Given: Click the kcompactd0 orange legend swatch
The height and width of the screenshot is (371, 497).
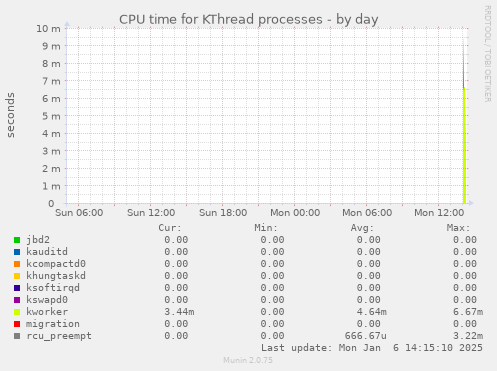Looking at the screenshot, I should [17, 264].
